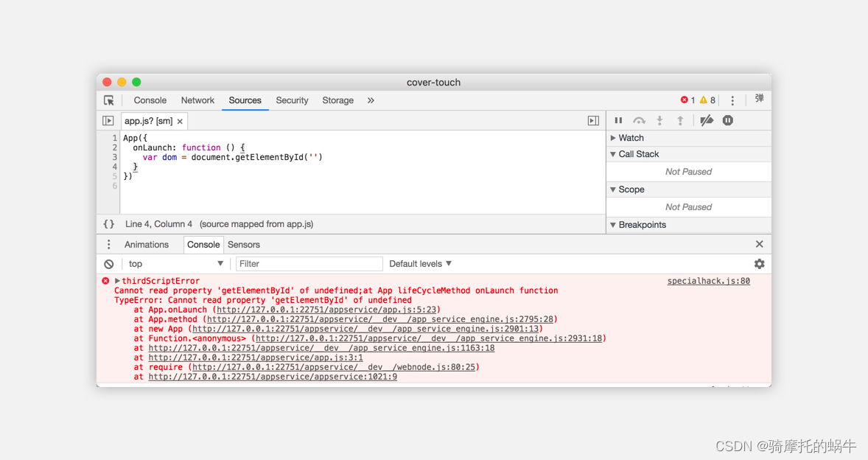Collapse the Call Stack section
Viewport: 868px width, 460px height.
pos(638,154)
